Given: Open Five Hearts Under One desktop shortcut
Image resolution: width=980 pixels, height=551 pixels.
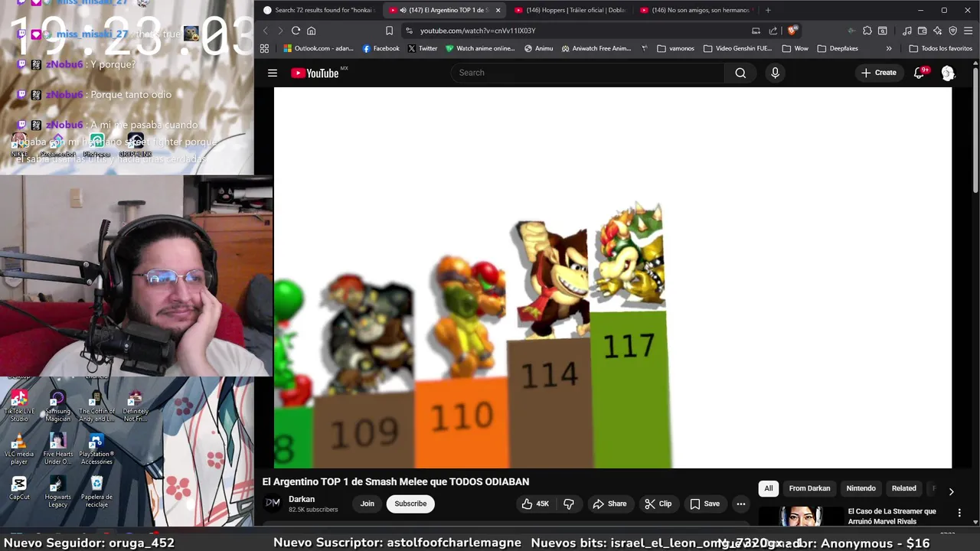Looking at the screenshot, I should pyautogui.click(x=57, y=449).
